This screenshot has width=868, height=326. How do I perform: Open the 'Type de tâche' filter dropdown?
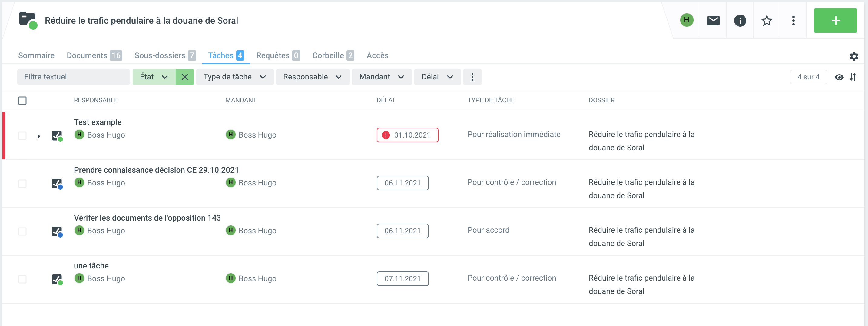(x=234, y=77)
